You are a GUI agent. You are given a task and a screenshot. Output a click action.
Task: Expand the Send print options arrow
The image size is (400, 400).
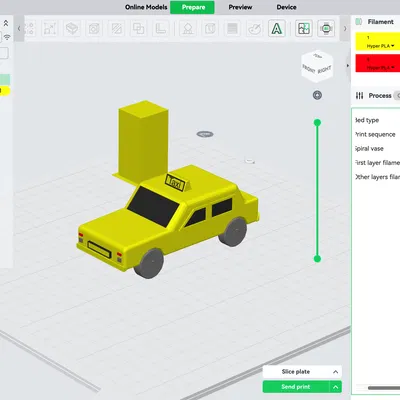coord(336,387)
